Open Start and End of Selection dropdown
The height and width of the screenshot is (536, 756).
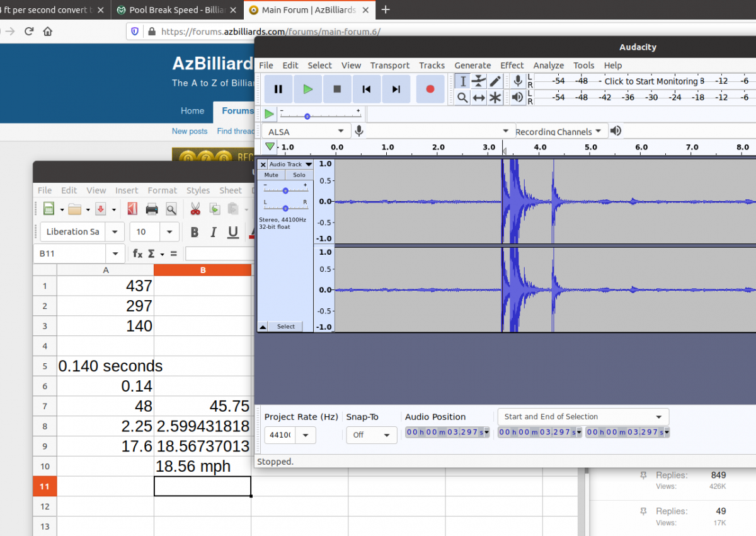[x=583, y=417]
